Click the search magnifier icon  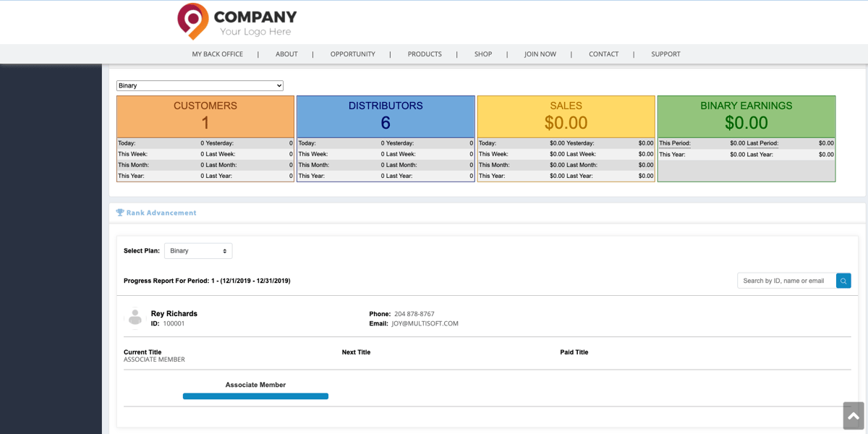pos(843,281)
